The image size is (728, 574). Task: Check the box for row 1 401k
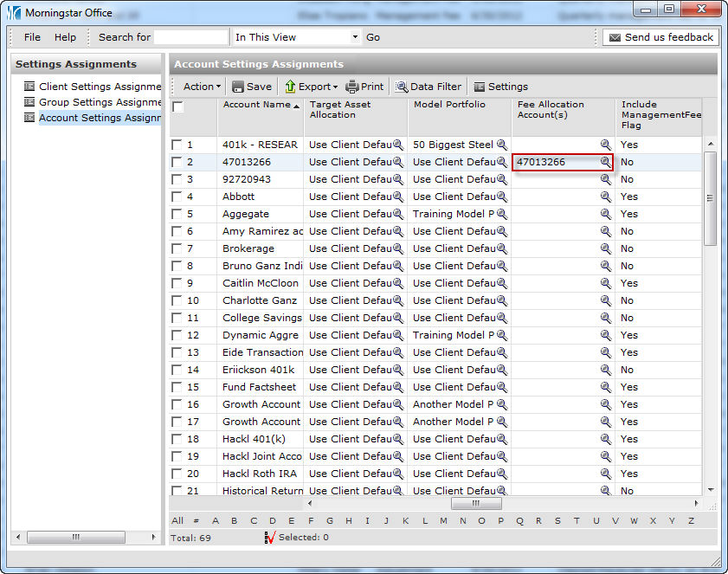(177, 145)
